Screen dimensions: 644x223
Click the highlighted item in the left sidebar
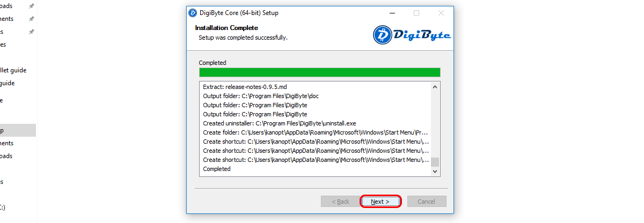click(16, 130)
